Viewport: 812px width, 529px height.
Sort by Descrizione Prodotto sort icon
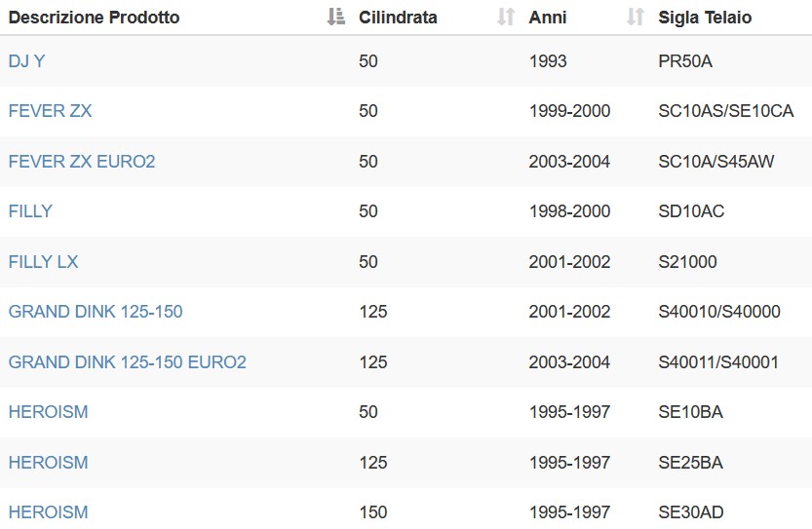[x=336, y=18]
